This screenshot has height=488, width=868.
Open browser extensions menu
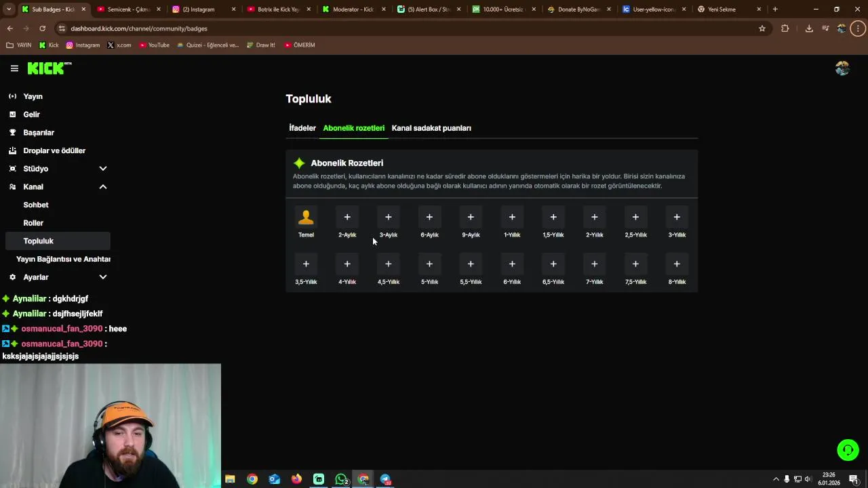pyautogui.click(x=785, y=28)
